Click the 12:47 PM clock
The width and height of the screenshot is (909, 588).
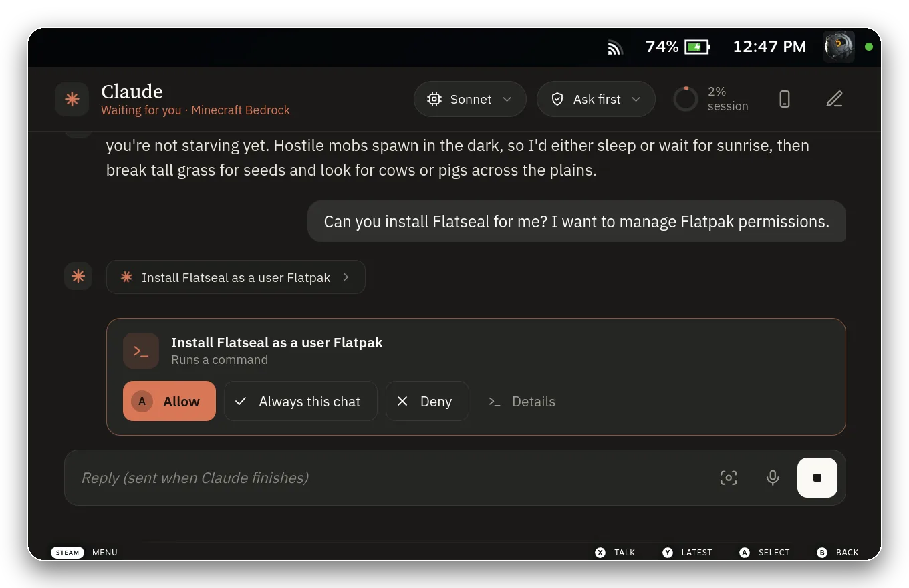769,47
